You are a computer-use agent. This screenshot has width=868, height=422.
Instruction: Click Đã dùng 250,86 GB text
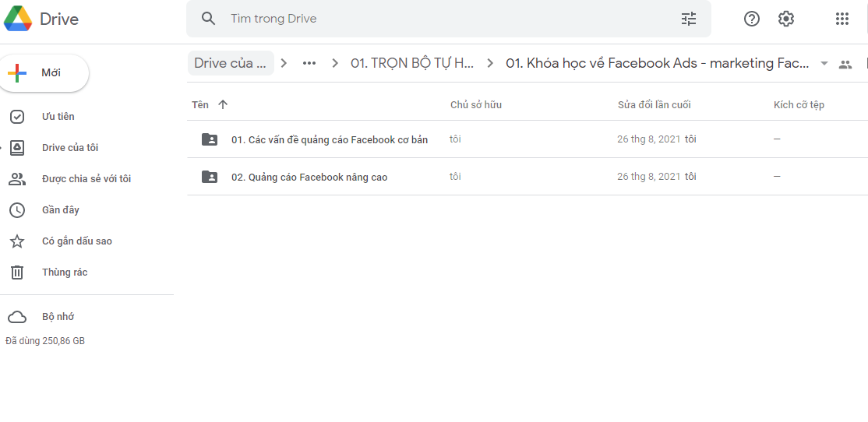coord(45,341)
